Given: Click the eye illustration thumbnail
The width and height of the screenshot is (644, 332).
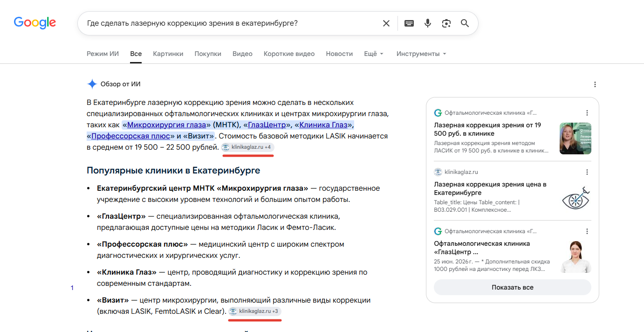Looking at the screenshot, I should (x=575, y=198).
